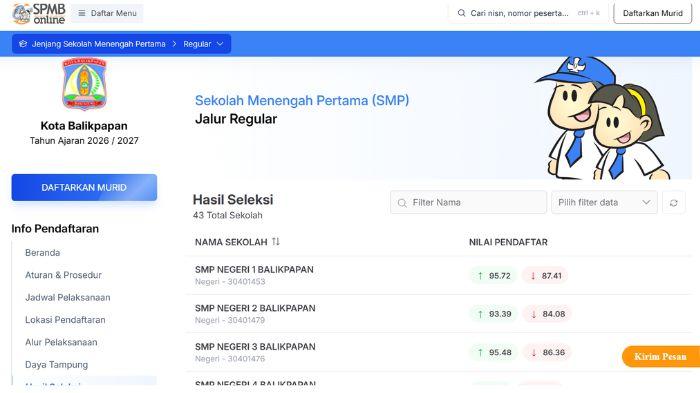Click the student mascots illustration
This screenshot has width=700, height=393.
point(603,118)
